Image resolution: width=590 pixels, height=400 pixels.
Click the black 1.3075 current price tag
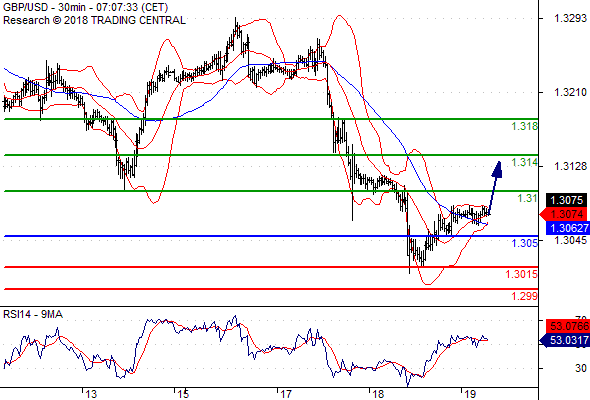coord(567,200)
